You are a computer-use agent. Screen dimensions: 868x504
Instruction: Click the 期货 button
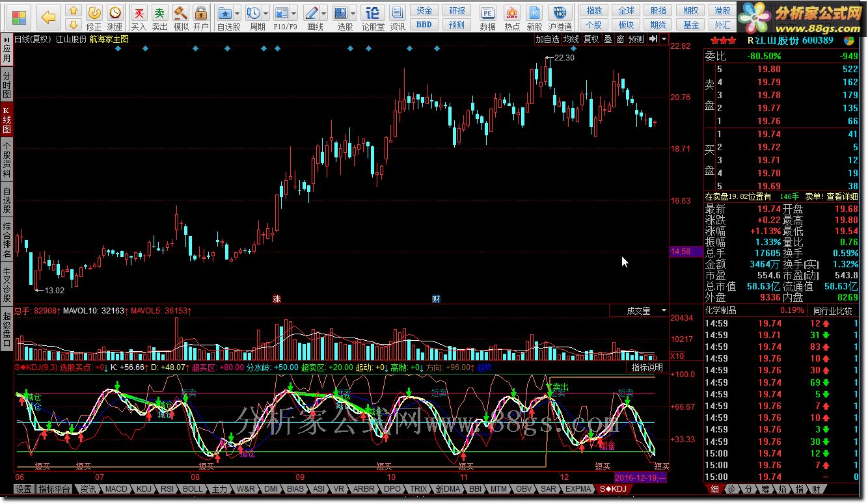click(658, 25)
